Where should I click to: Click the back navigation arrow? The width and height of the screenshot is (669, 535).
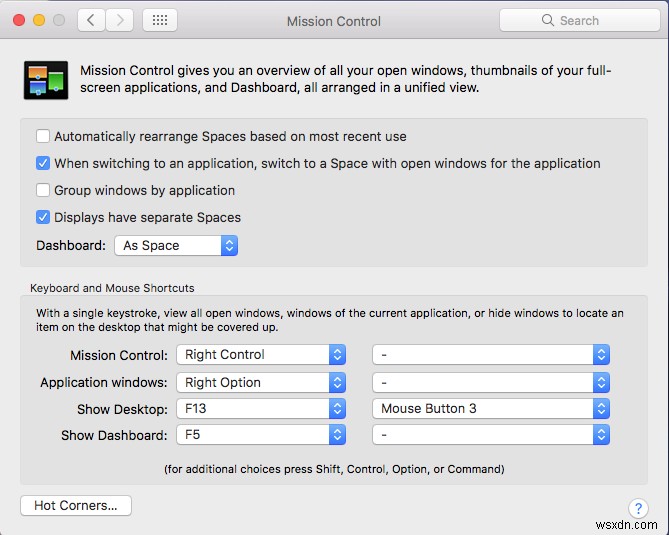(91, 20)
